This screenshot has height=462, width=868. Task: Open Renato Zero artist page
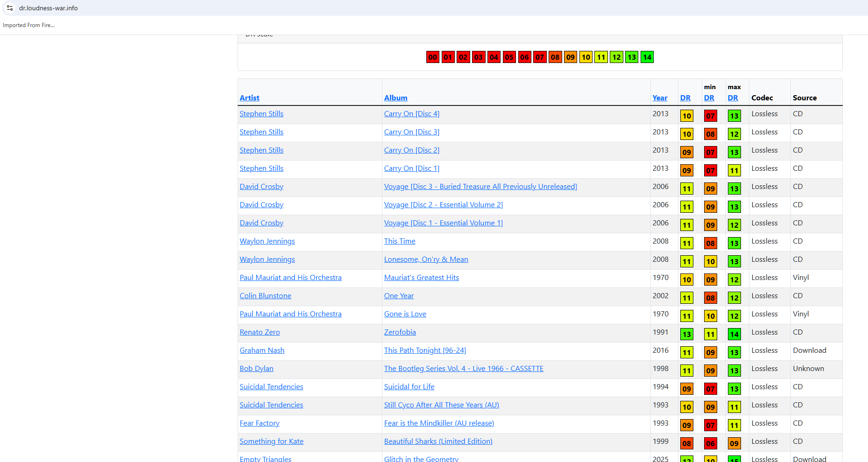pos(260,332)
